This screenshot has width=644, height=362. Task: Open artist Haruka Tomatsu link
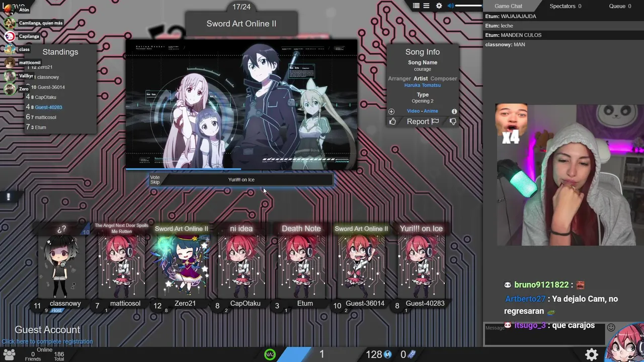coord(423,85)
